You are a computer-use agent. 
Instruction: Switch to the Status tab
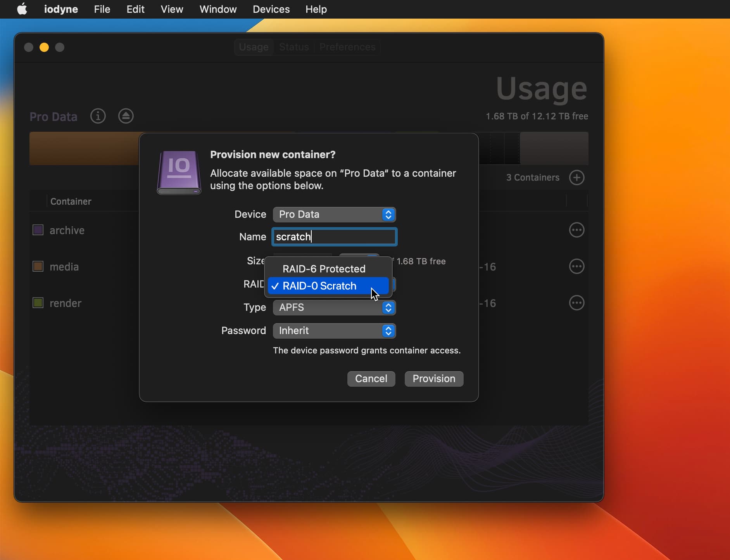tap(294, 47)
